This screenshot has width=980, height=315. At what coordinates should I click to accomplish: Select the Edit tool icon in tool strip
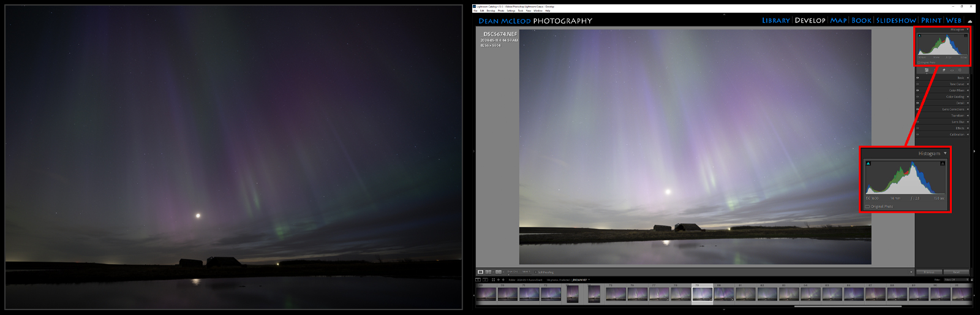[927, 70]
